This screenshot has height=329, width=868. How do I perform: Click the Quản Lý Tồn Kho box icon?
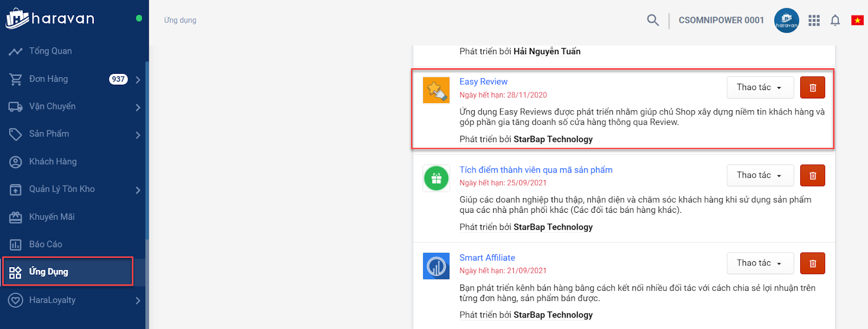[x=15, y=189]
